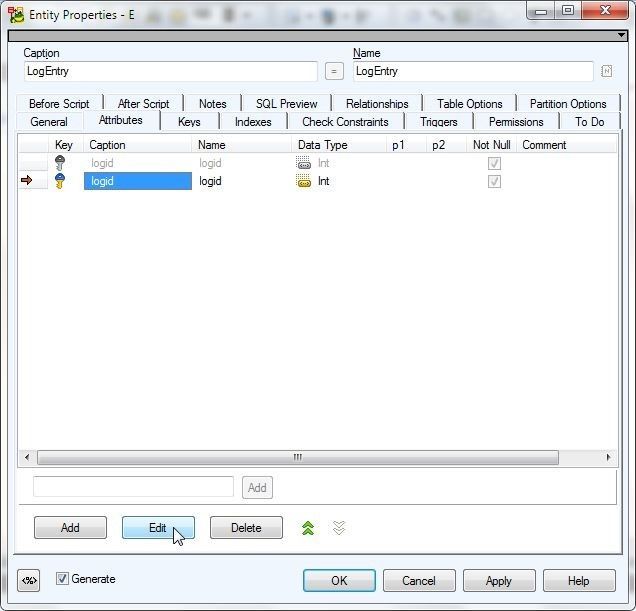Click the horizontal scrollbar thumb of attribute list
Viewport: 636px width, 611px height.
[x=298, y=457]
